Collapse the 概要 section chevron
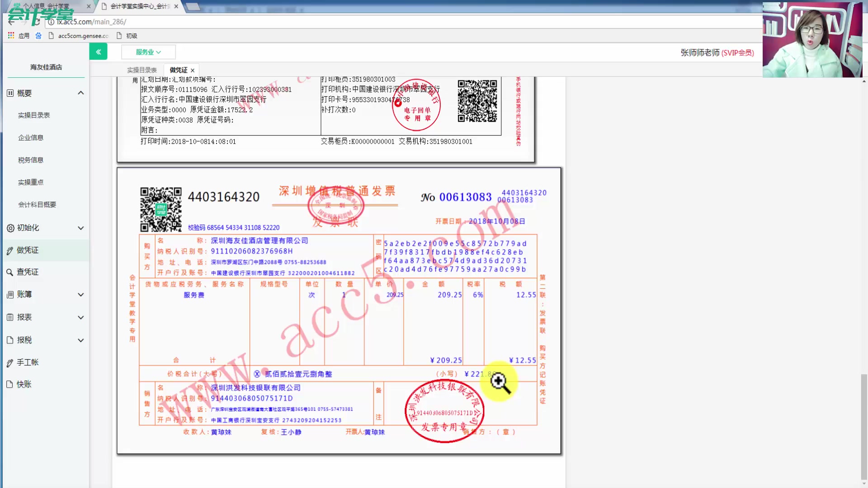Screen dimensions: 868x488 pos(81,93)
